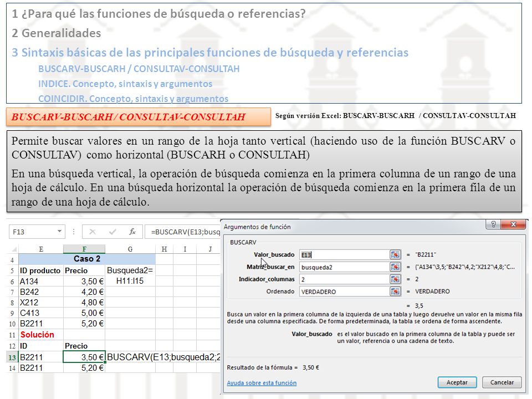Select row header 6
The width and height of the screenshot is (532, 399).
12,282
